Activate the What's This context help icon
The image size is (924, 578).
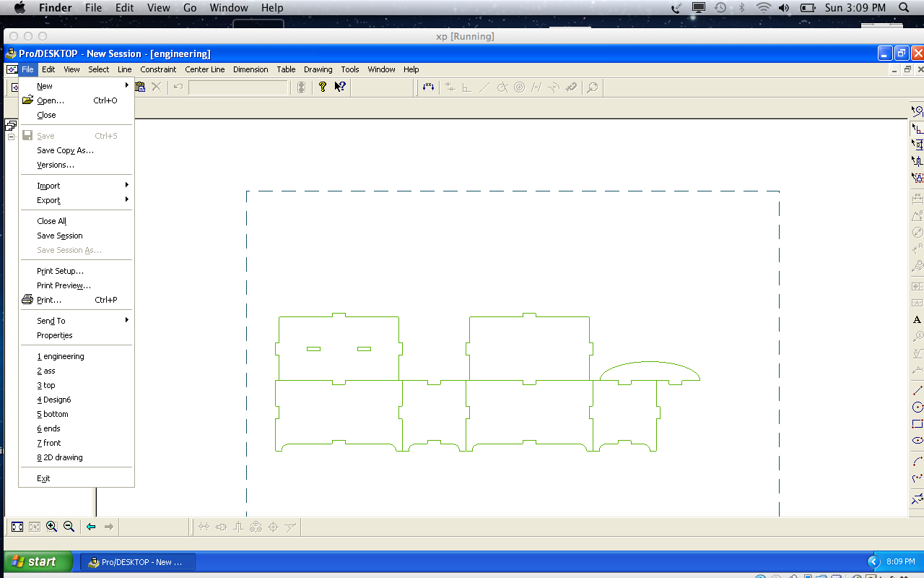tap(340, 87)
